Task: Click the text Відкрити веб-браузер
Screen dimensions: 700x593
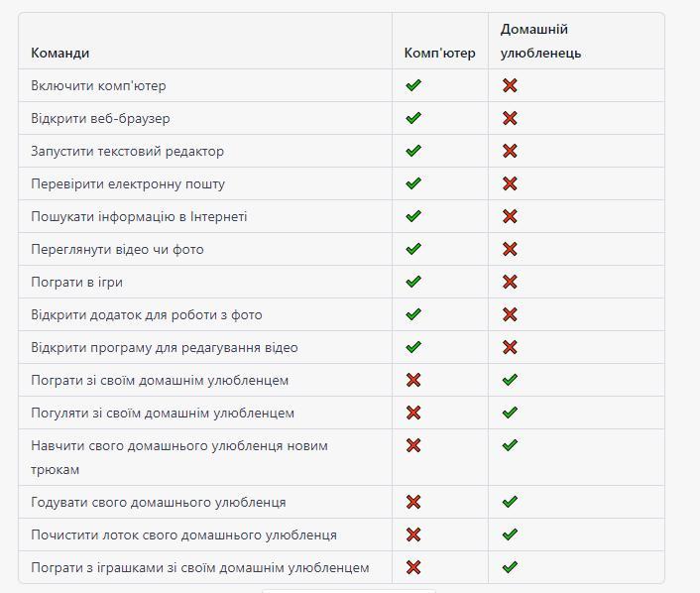Action: tap(100, 118)
